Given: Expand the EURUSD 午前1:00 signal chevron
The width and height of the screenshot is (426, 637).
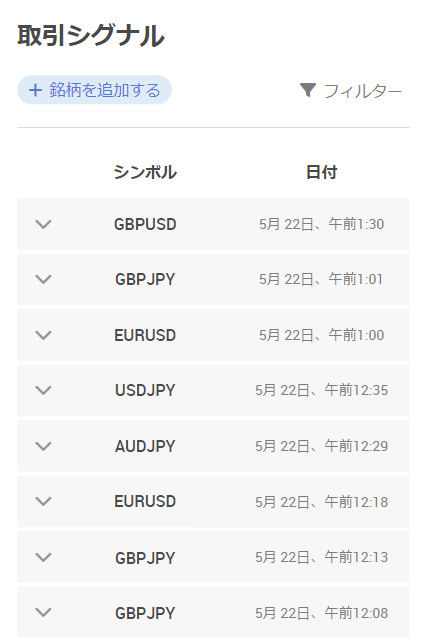Looking at the screenshot, I should (x=43, y=335).
